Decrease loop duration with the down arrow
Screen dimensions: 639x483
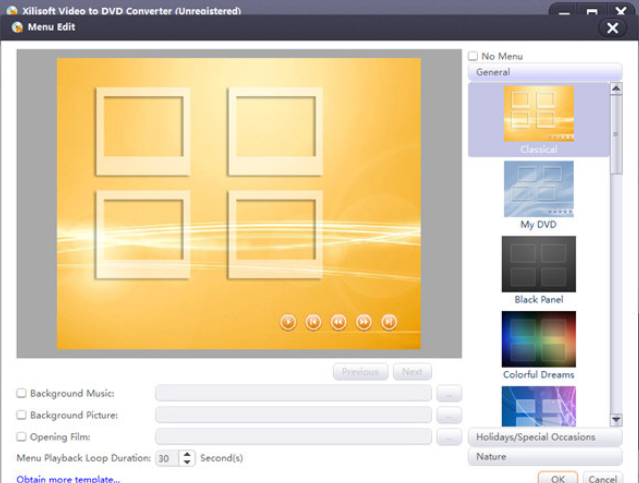point(187,462)
